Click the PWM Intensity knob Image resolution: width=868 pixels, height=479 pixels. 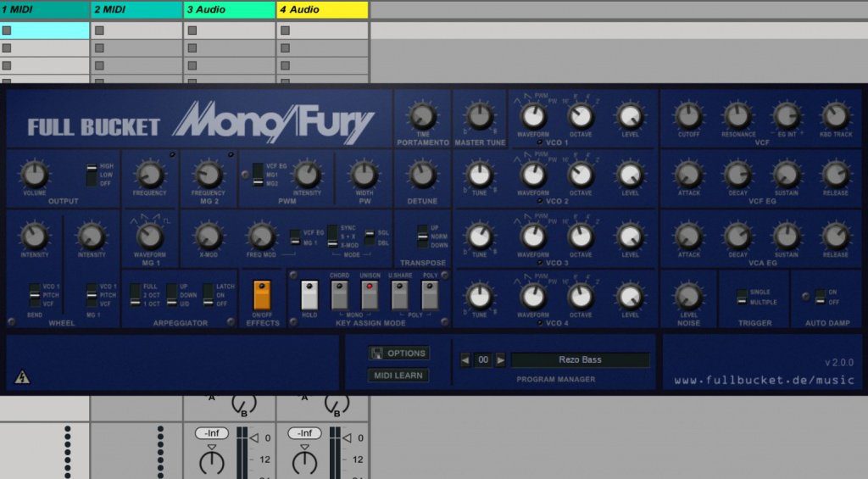point(307,175)
